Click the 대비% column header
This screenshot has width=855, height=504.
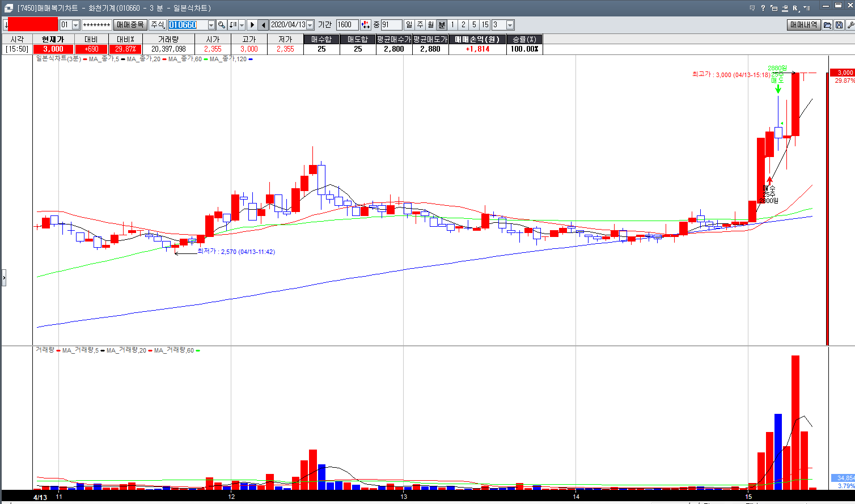click(125, 39)
